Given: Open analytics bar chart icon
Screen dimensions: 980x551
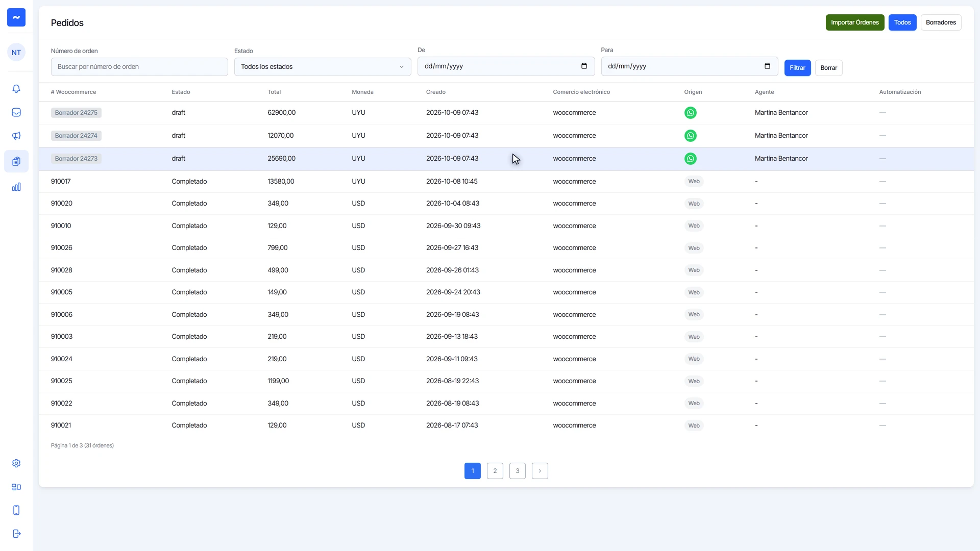Looking at the screenshot, I should tap(16, 187).
